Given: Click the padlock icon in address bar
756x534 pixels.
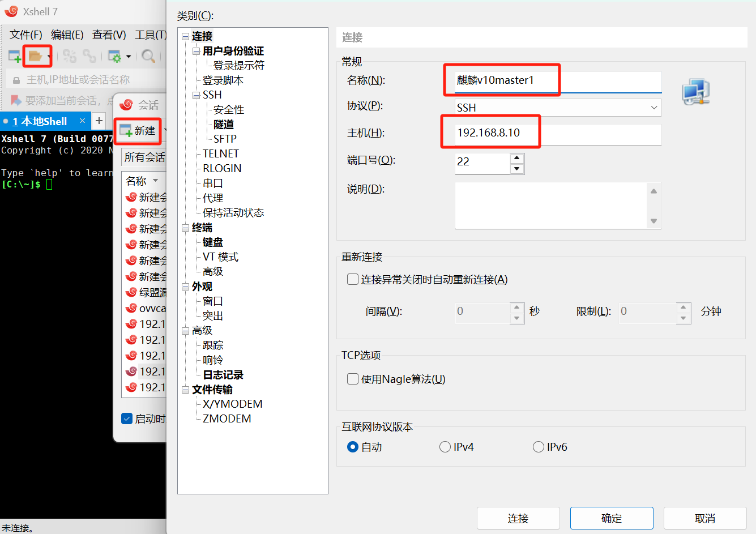Looking at the screenshot, I should pos(16,80).
